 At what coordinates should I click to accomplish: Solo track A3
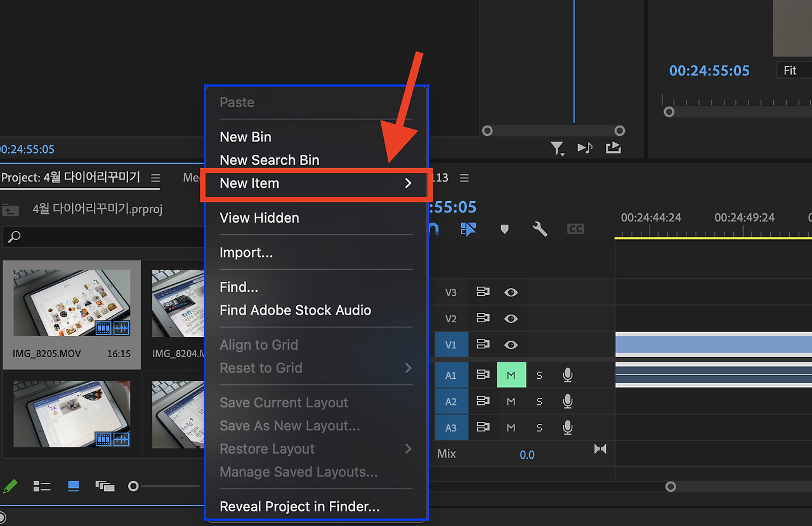click(x=539, y=428)
